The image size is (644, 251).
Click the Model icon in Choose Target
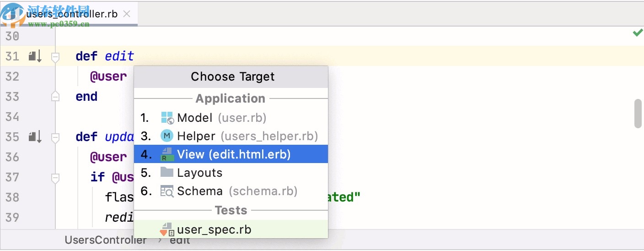167,118
